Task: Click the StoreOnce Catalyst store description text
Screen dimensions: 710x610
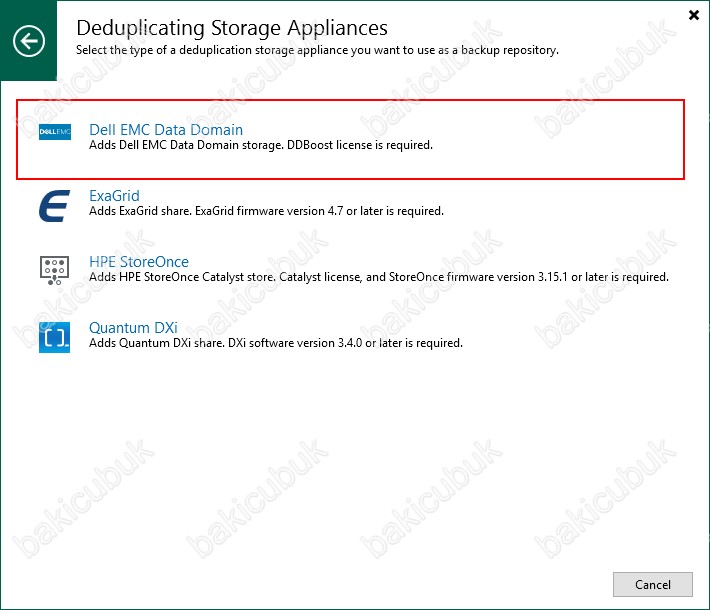Action: 379,277
